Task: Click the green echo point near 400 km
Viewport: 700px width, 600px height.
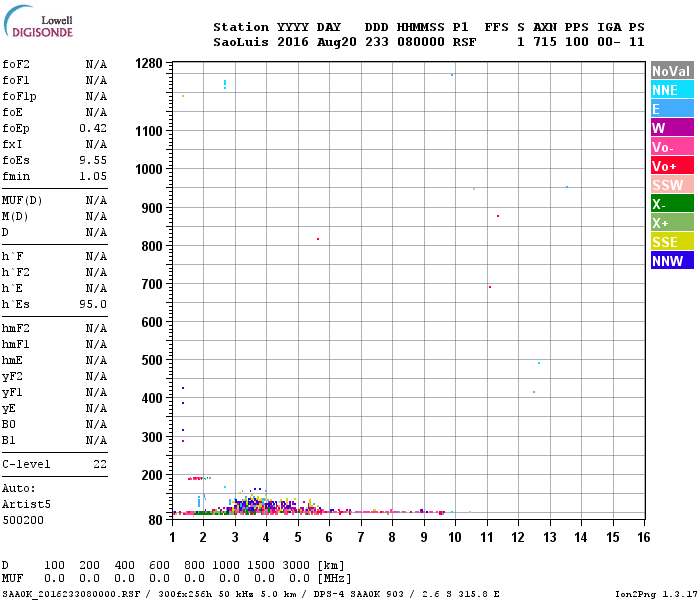Action: pos(534,392)
